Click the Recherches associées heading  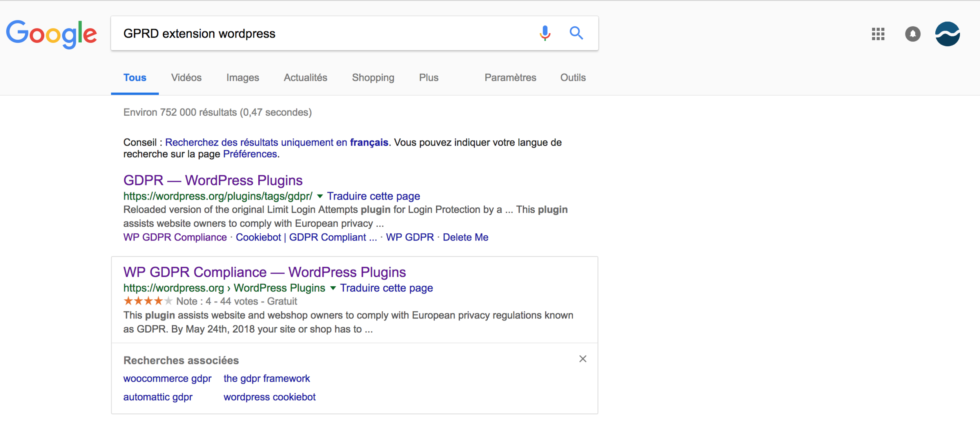pos(181,360)
